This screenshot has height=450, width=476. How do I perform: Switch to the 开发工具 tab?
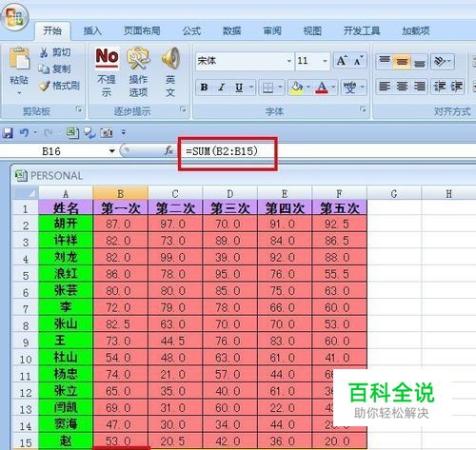tap(362, 30)
